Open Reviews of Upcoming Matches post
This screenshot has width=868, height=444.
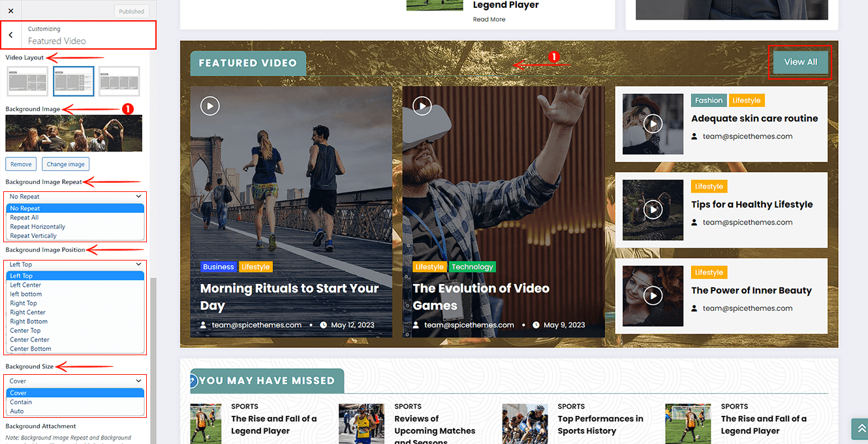tap(435, 430)
